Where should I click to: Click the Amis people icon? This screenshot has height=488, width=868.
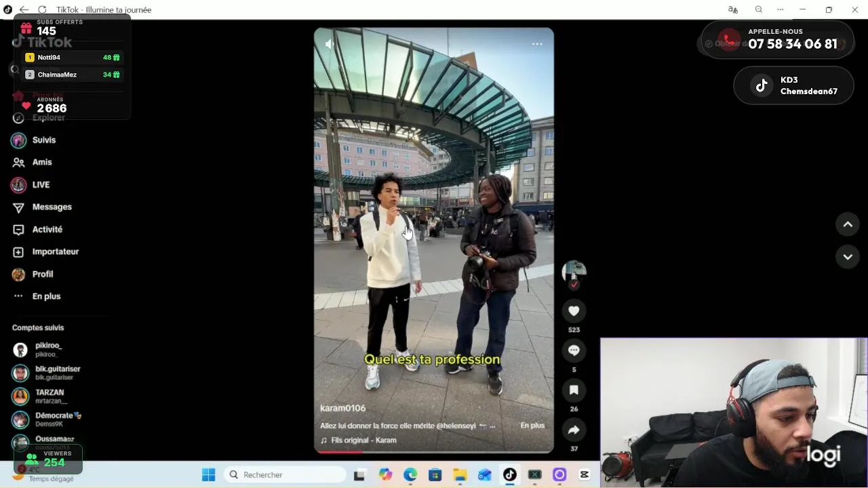click(18, 163)
